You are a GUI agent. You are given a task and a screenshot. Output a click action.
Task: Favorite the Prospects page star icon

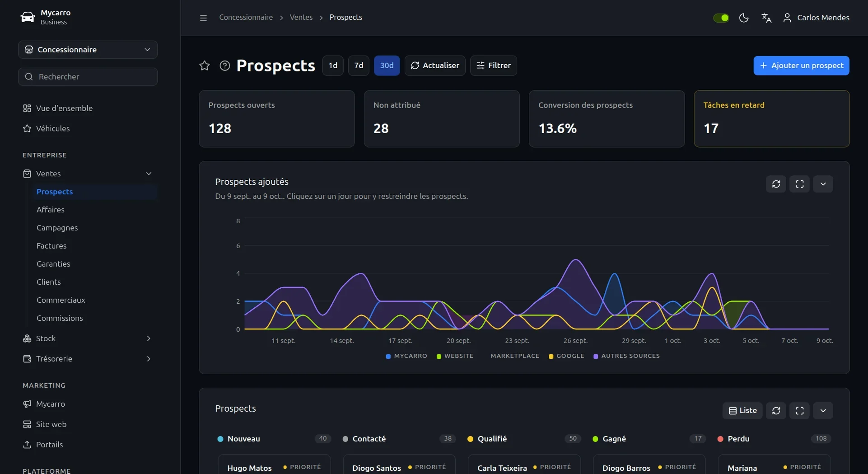point(204,66)
